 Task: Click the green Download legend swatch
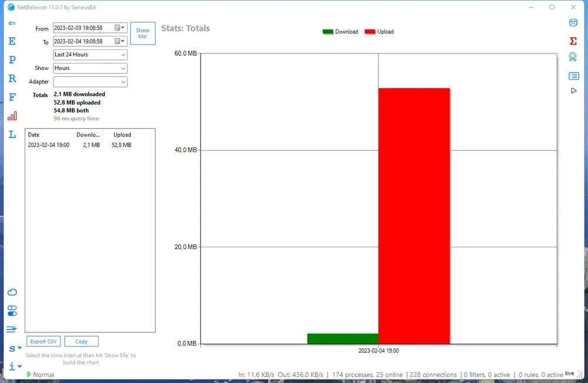[328, 32]
